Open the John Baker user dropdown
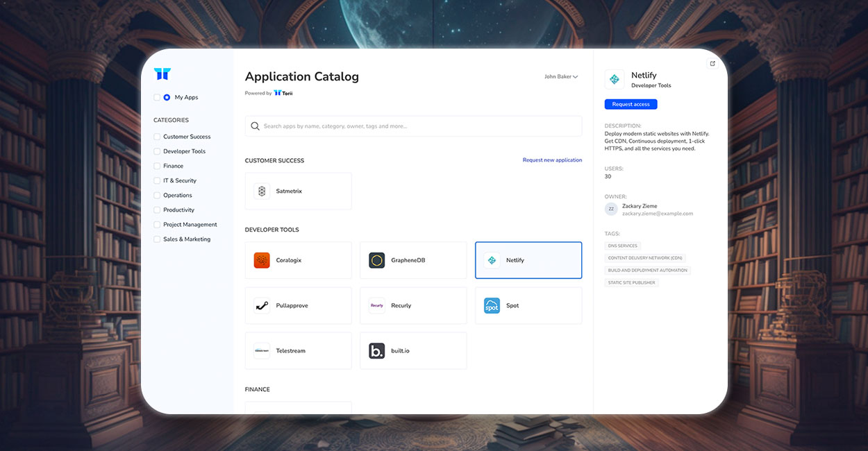Viewport: 868px width, 451px height. point(561,76)
